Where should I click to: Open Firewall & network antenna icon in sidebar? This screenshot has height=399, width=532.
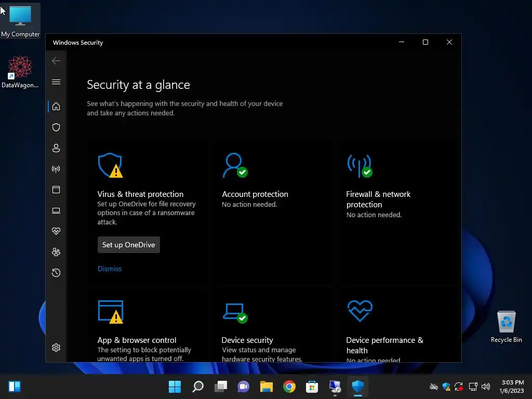pyautogui.click(x=56, y=169)
